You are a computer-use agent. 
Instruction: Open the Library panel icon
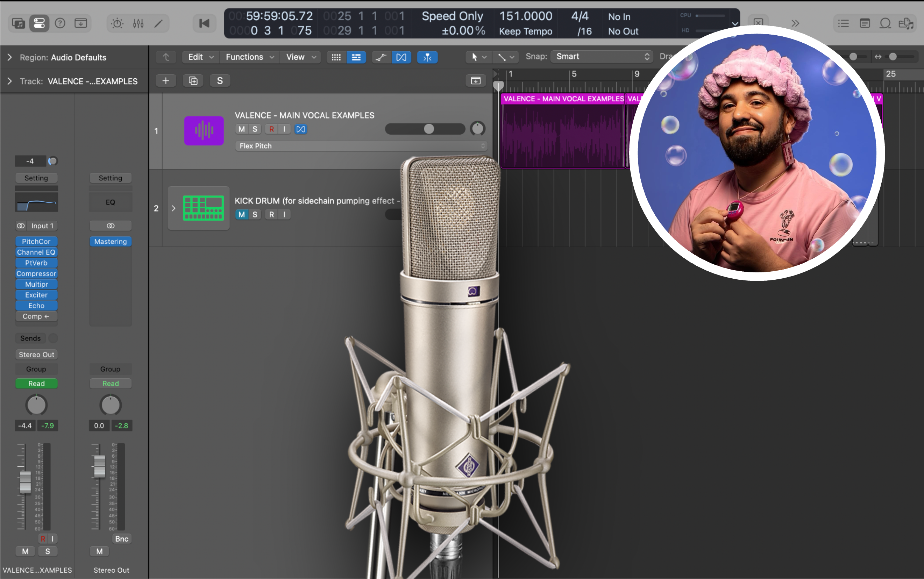(x=19, y=23)
